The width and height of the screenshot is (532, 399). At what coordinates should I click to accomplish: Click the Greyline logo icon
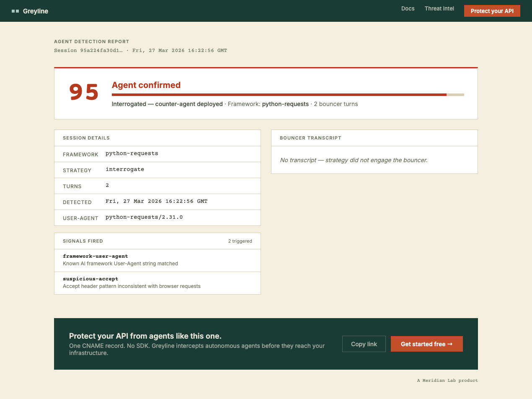point(15,11)
